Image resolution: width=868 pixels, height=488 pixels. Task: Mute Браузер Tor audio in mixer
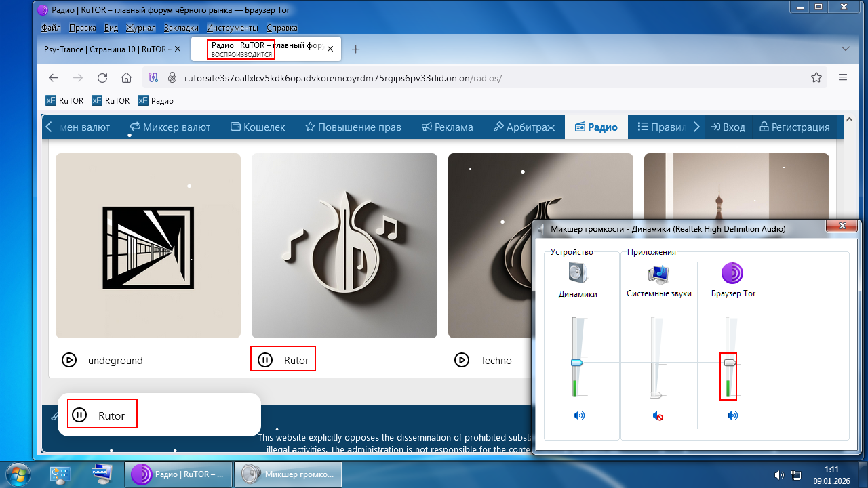(732, 415)
